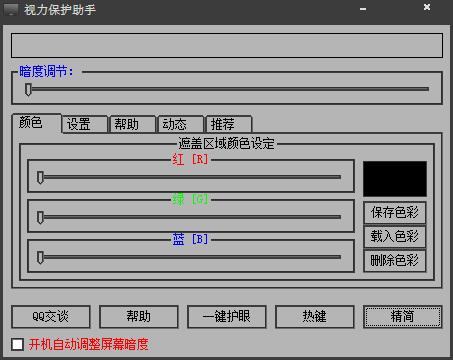Click the 蓝 [B] label text
This screenshot has width=453, height=360.
(x=190, y=239)
